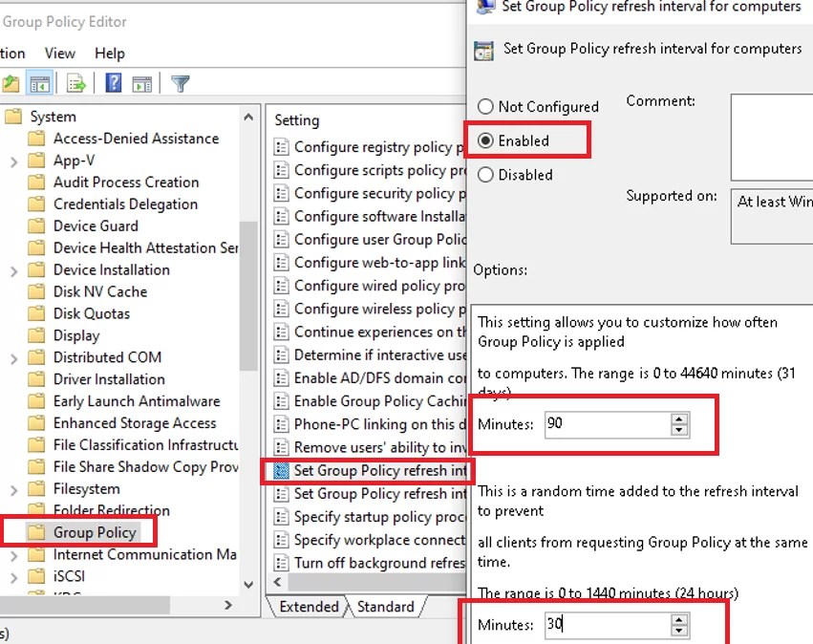This screenshot has width=813, height=644.
Task: Select the Not Configured radio button
Action: pyautogui.click(x=487, y=107)
